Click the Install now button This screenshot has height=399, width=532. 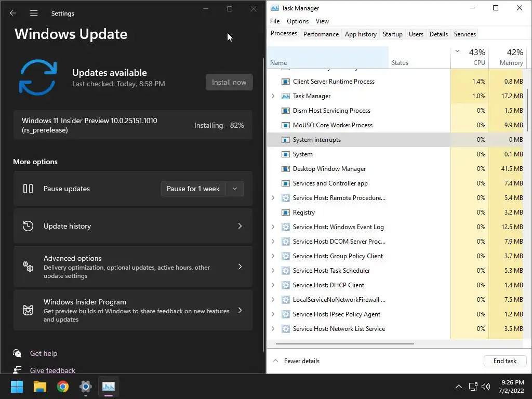(x=229, y=82)
